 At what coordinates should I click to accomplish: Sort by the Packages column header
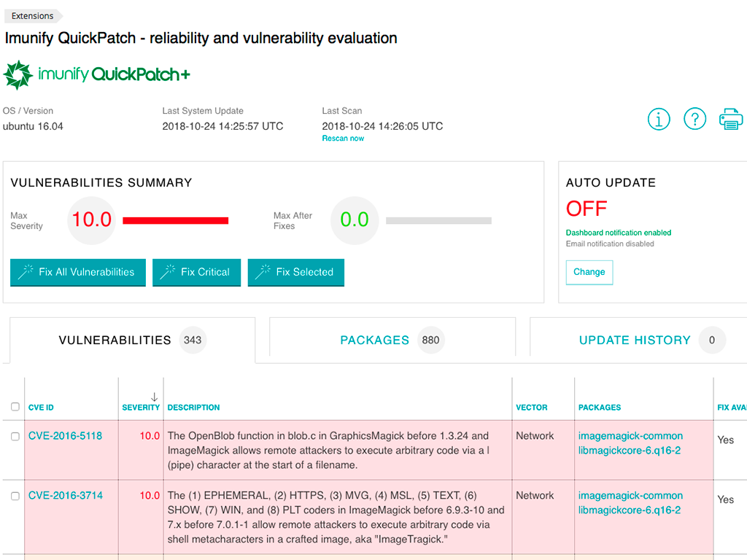coord(600,408)
